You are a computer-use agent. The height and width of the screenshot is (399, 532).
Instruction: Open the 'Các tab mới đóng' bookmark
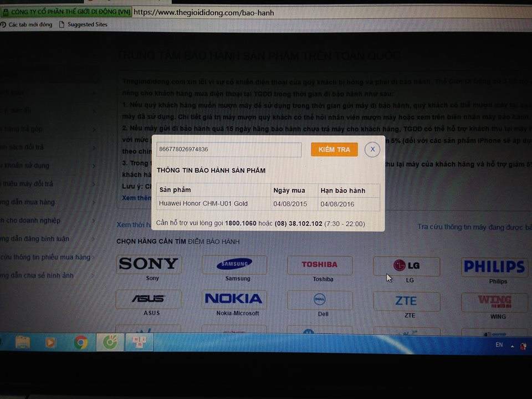click(x=27, y=24)
